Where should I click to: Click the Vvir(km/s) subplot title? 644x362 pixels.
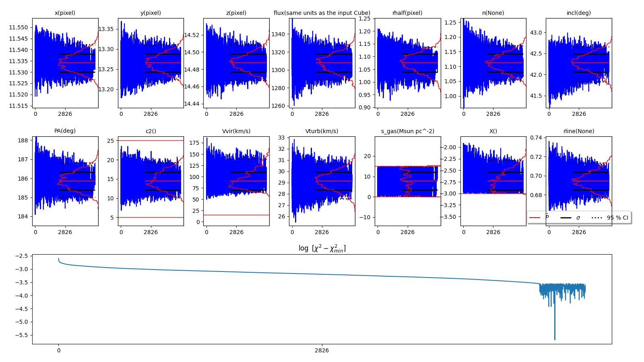click(236, 131)
